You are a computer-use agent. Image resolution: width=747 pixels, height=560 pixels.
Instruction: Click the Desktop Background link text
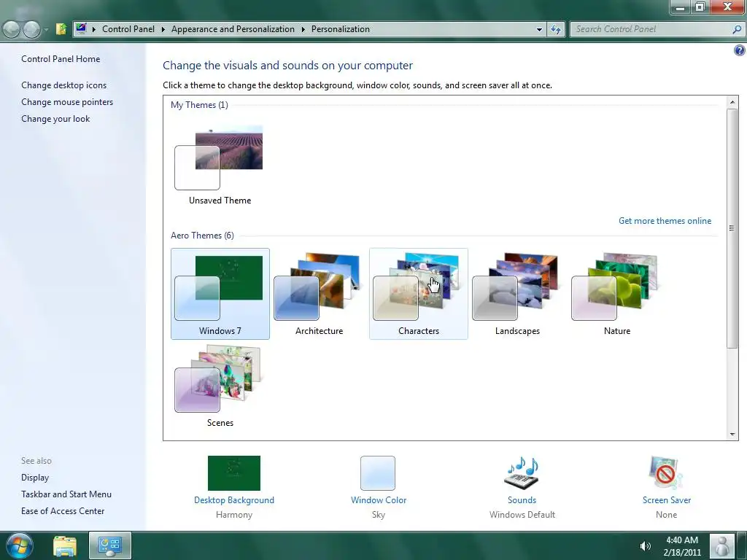coord(234,500)
